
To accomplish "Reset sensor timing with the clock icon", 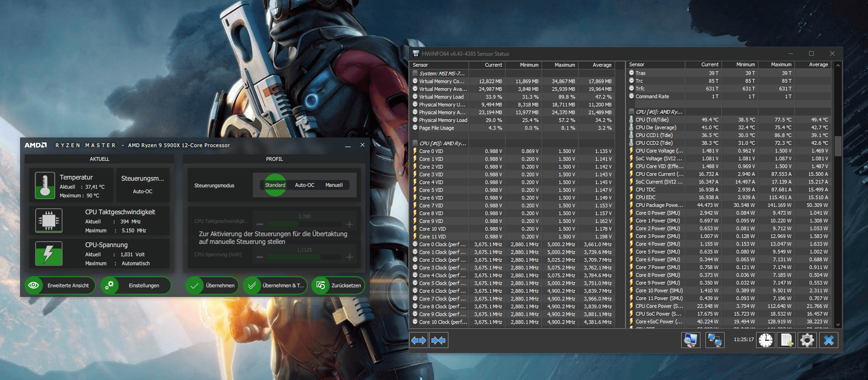I will (766, 340).
